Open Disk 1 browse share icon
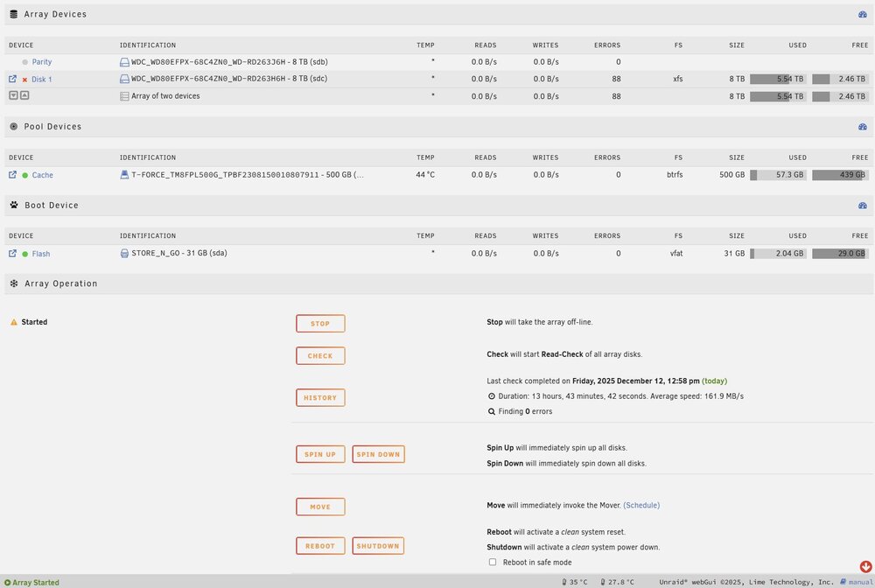Image resolution: width=875 pixels, height=588 pixels. [x=12, y=80]
